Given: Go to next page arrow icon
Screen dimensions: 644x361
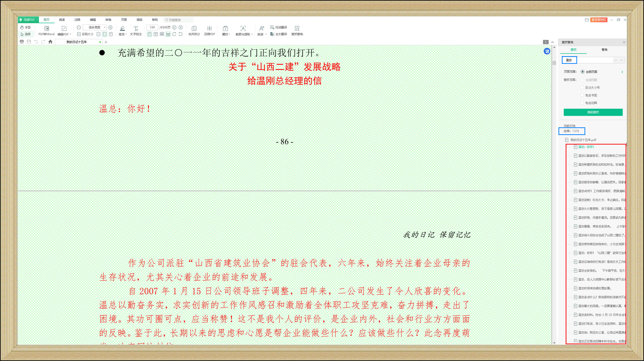Looking at the screenshot, I should (181, 27).
